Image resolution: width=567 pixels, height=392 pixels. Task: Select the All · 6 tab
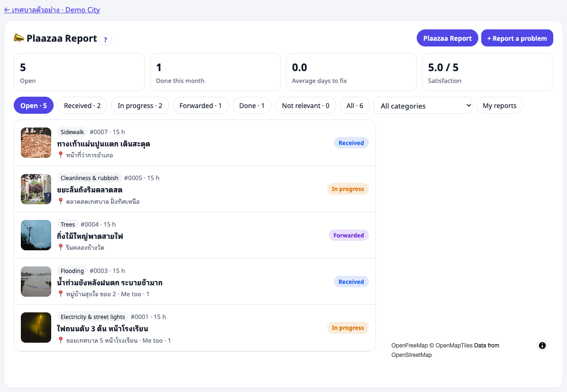355,106
